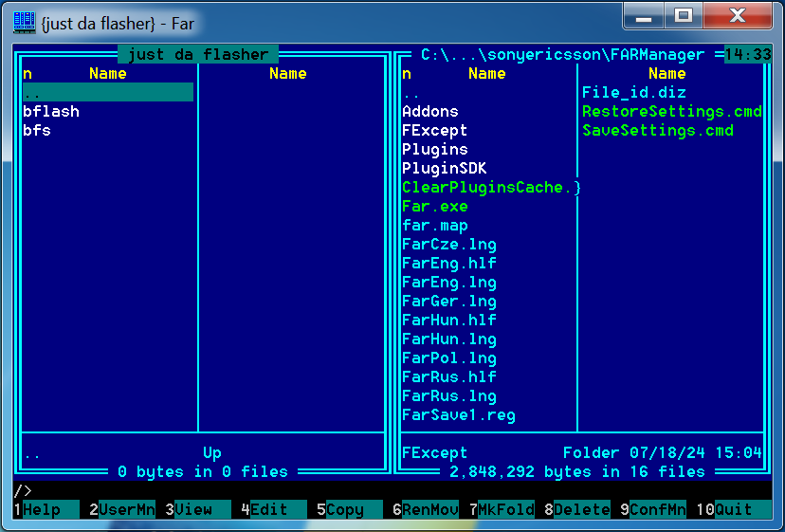This screenshot has width=785, height=532.
Task: Click second Name column header in right panel
Action: point(667,74)
